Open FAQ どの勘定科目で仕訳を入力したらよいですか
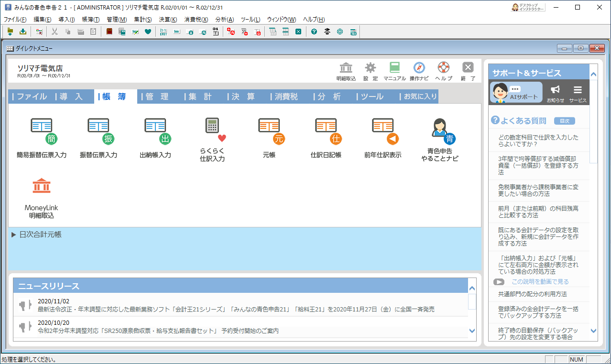The width and height of the screenshot is (611, 364). point(538,140)
